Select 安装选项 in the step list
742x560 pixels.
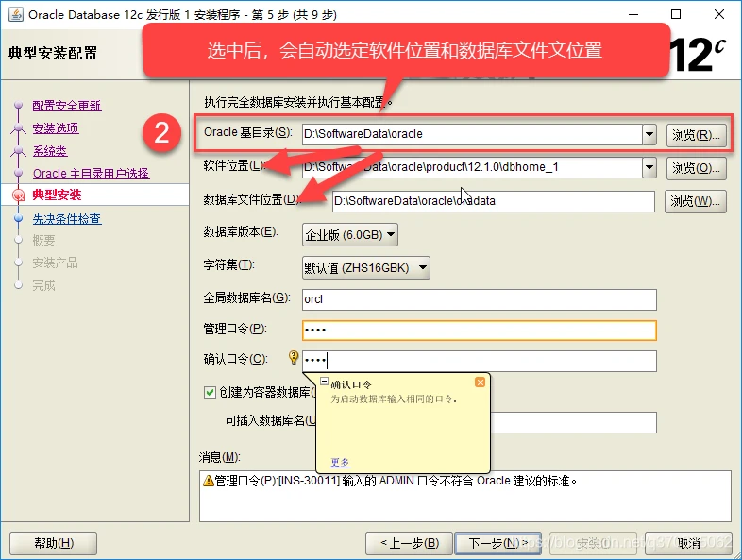(x=56, y=128)
